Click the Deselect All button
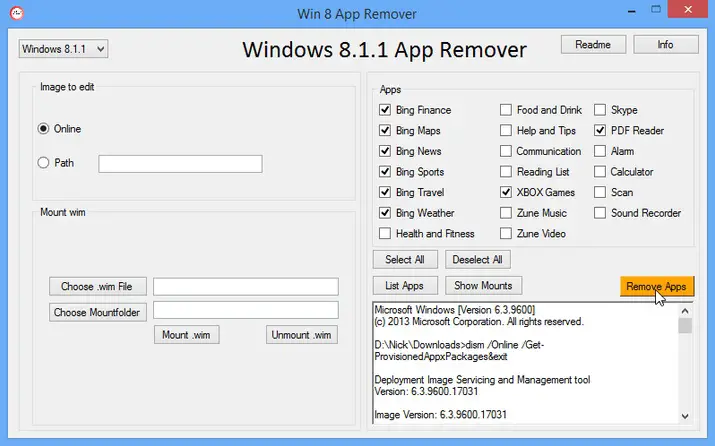Viewport: 715px width, 446px height. pos(477,259)
